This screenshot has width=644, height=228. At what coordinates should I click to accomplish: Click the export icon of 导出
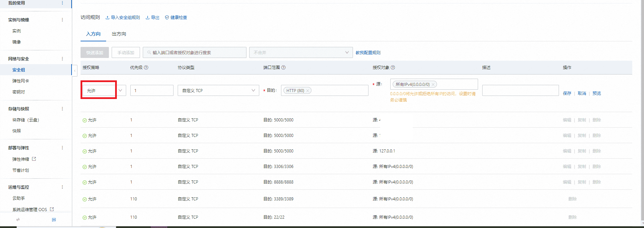(x=148, y=18)
